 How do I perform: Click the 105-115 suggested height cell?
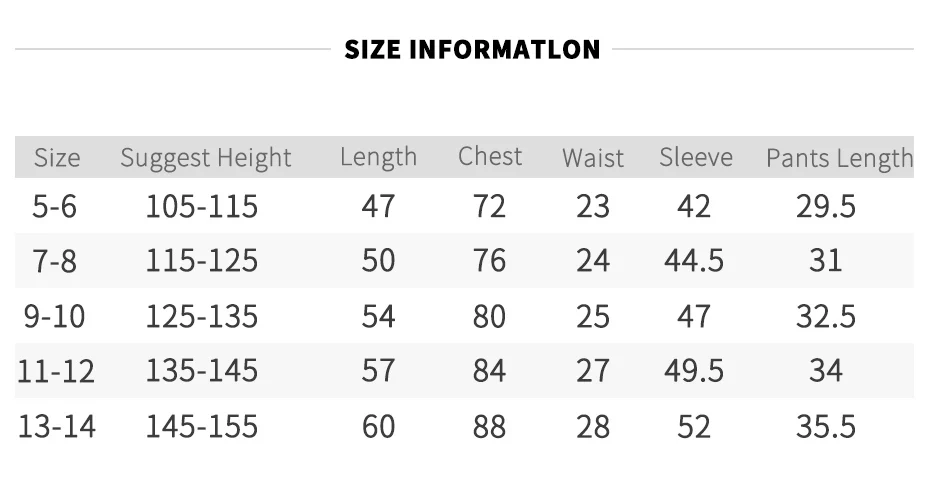[x=202, y=206]
